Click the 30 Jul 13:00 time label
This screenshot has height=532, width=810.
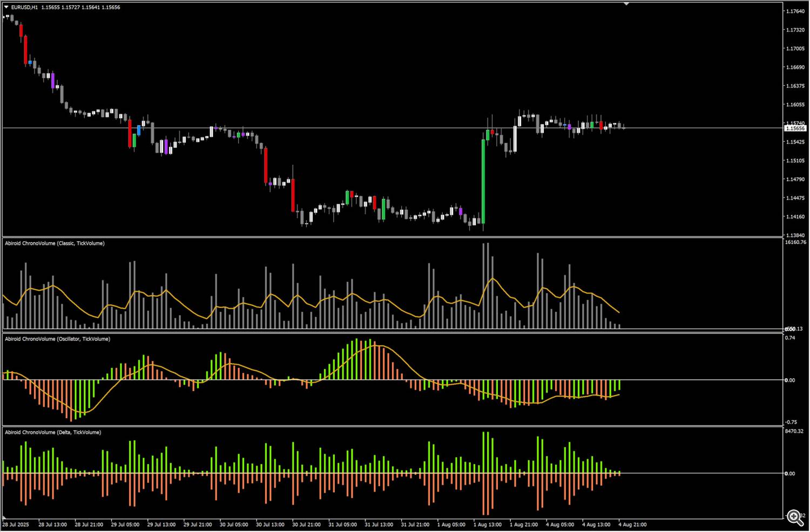pyautogui.click(x=270, y=524)
